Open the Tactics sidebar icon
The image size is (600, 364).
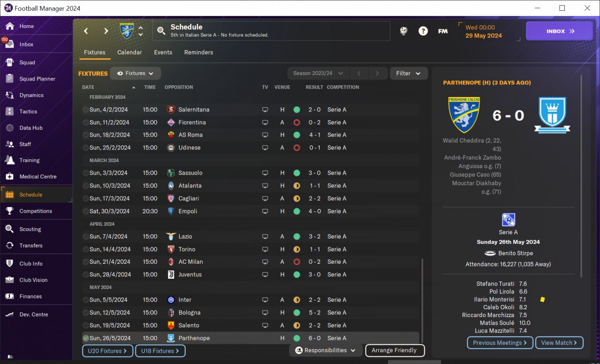point(10,111)
